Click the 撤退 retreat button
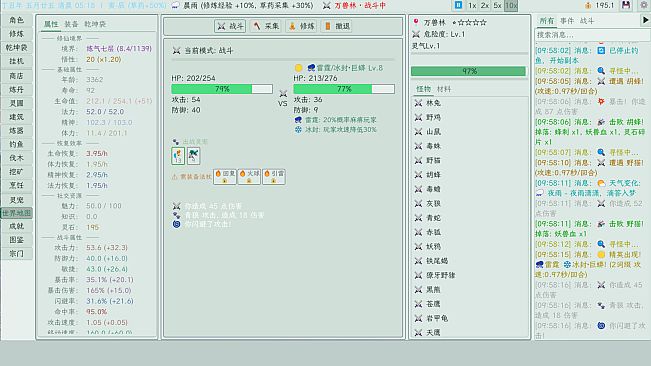The image size is (651, 366). tap(337, 26)
